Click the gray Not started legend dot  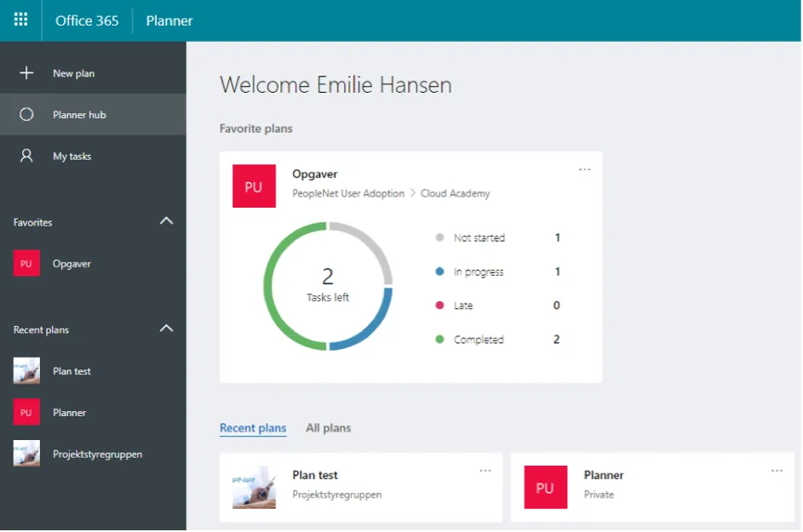pos(439,237)
